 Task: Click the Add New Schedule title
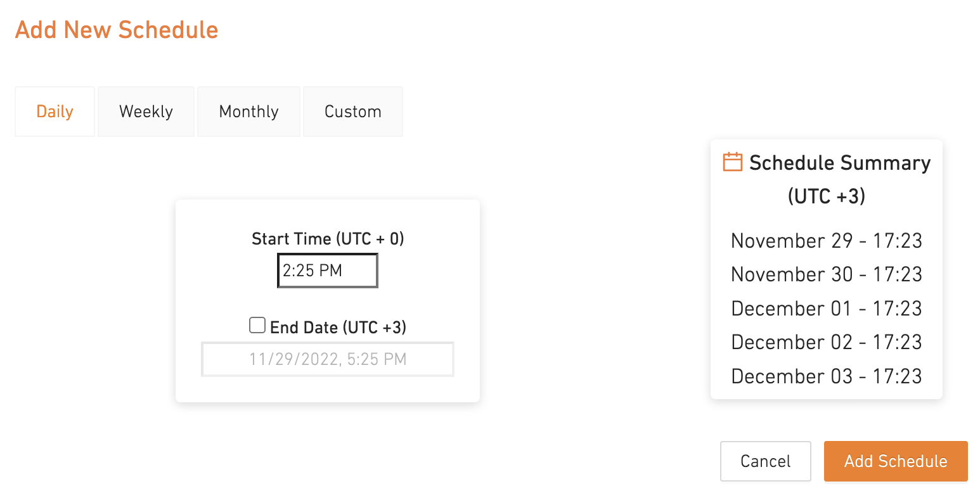[117, 30]
